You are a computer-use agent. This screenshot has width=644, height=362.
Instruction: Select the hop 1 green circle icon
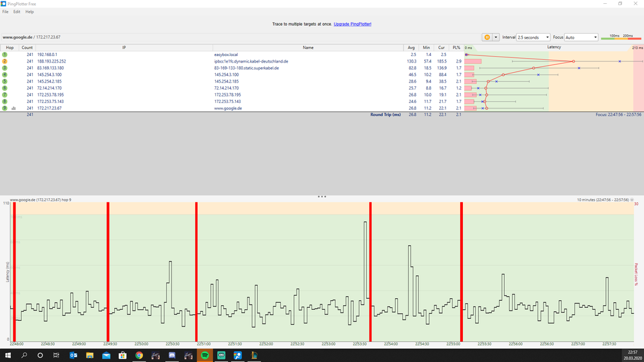5,55
